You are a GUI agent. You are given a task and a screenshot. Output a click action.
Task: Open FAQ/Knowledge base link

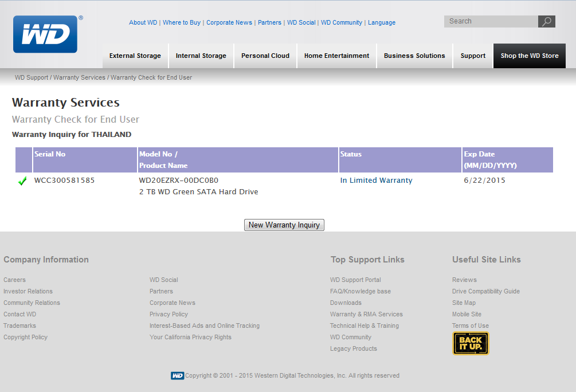click(x=361, y=291)
